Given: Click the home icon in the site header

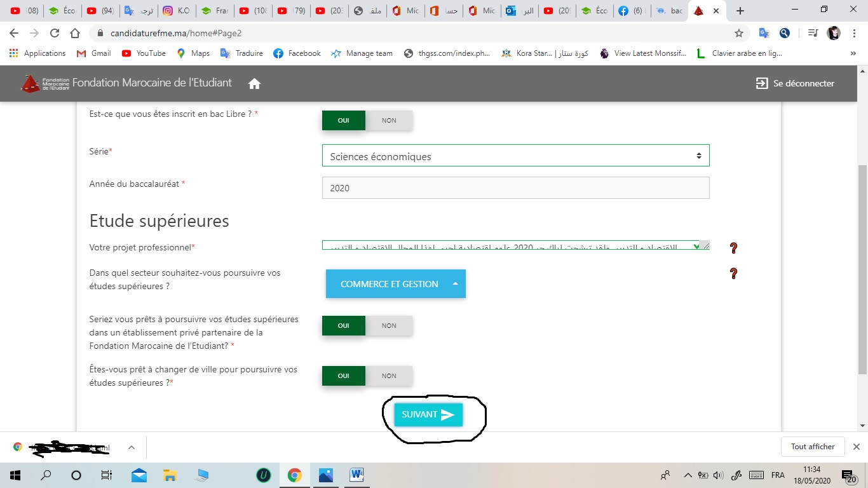Looking at the screenshot, I should click(255, 84).
